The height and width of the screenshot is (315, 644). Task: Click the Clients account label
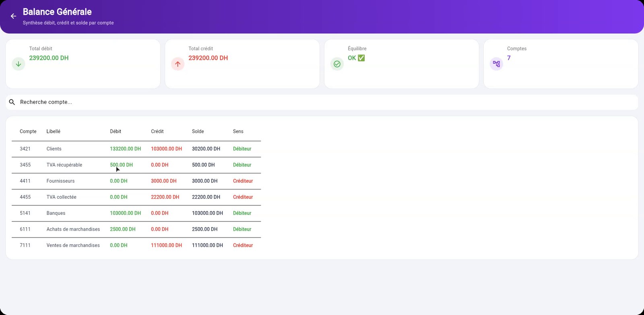point(54,149)
